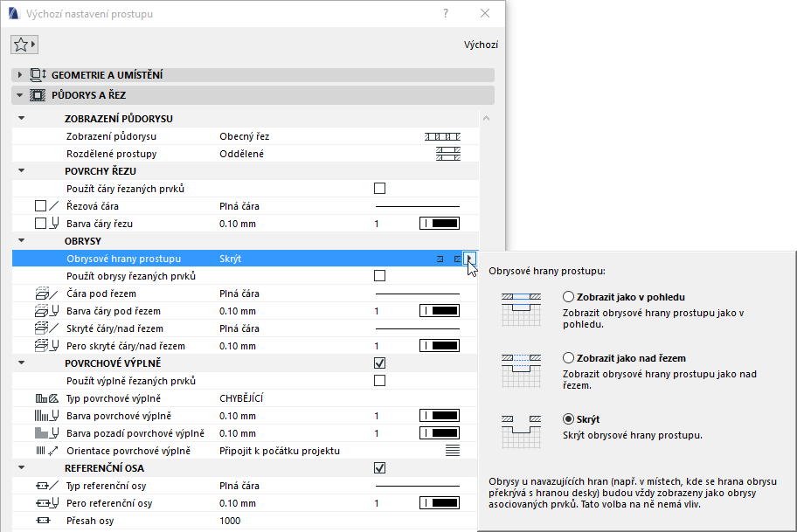
Task: Click the Barva čáry řezu pen color swatch
Action: [x=440, y=224]
